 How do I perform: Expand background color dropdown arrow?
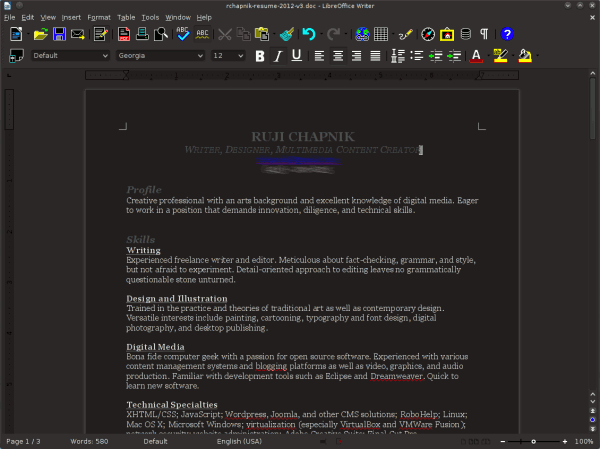tap(538, 56)
